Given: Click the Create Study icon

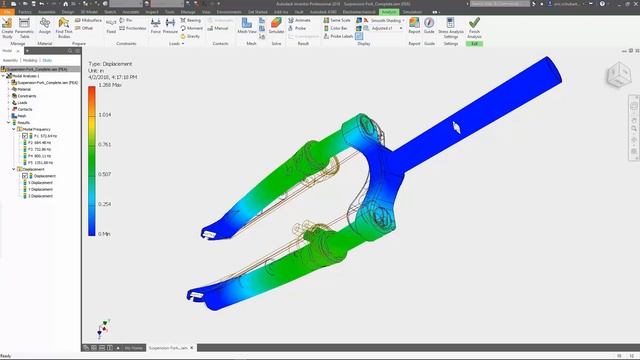Looking at the screenshot, I should (x=7, y=28).
